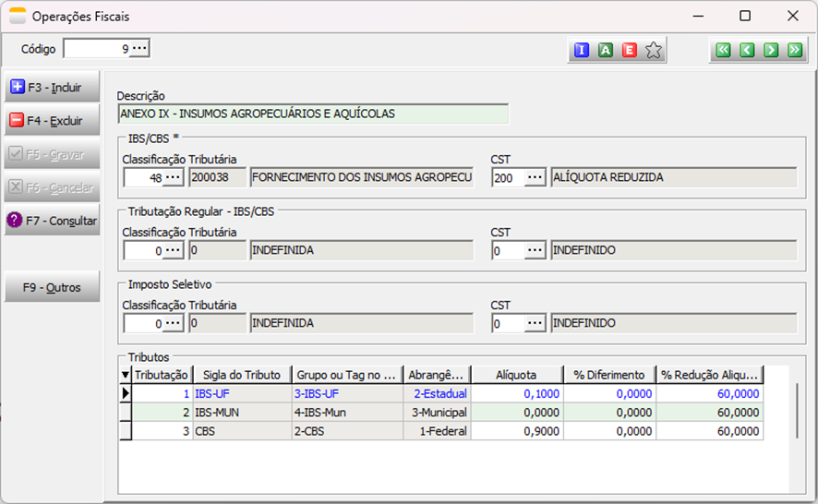Open lookup for the Código field
Viewport: 818px width, 504px height.
click(139, 48)
